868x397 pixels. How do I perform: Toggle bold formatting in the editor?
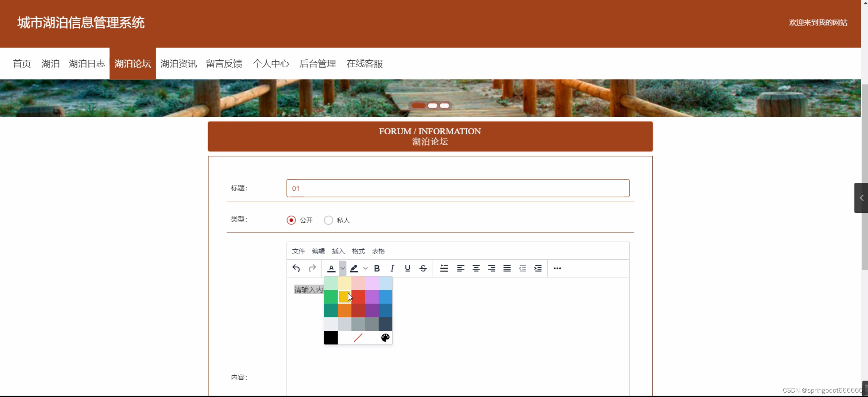(377, 268)
